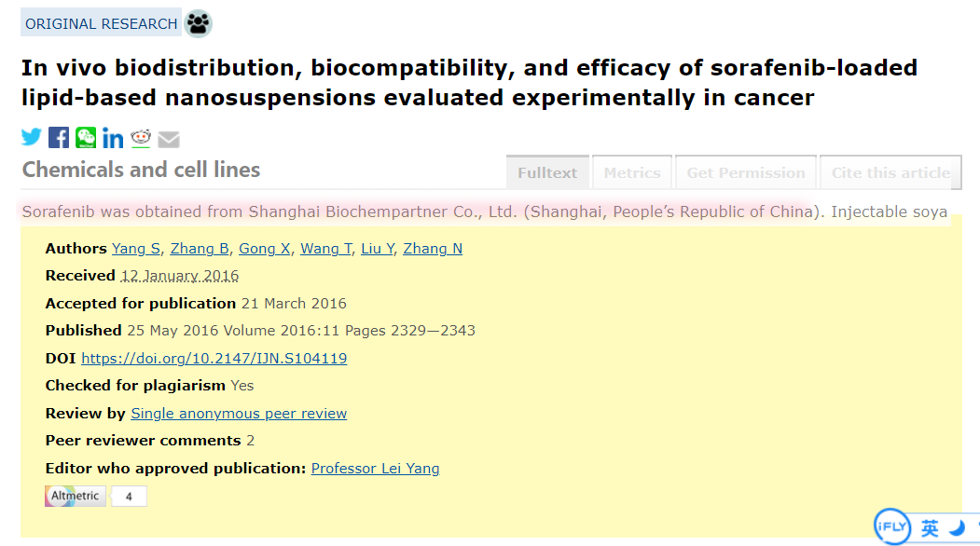Share article on Facebook
The image size is (980, 546).
(x=59, y=138)
